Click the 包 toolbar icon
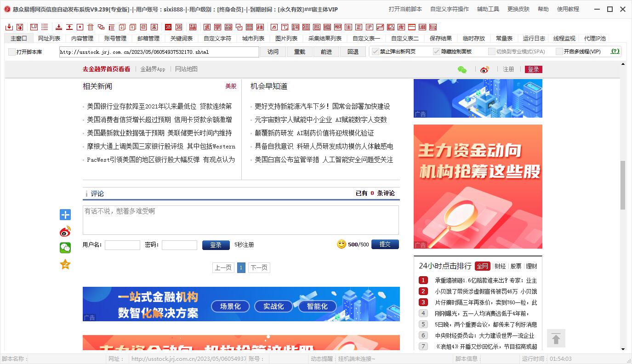This screenshot has width=632, height=364. click(317, 27)
